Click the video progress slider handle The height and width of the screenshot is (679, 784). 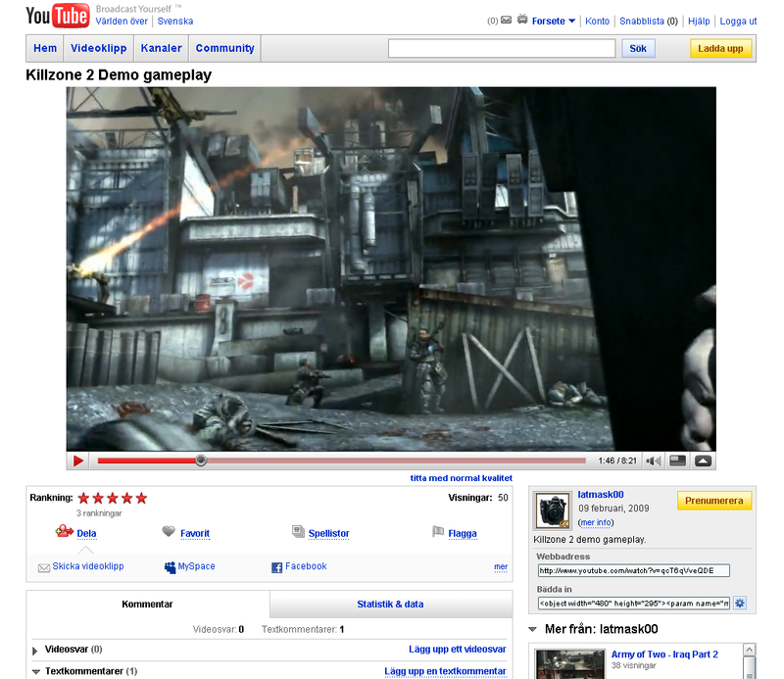click(201, 461)
